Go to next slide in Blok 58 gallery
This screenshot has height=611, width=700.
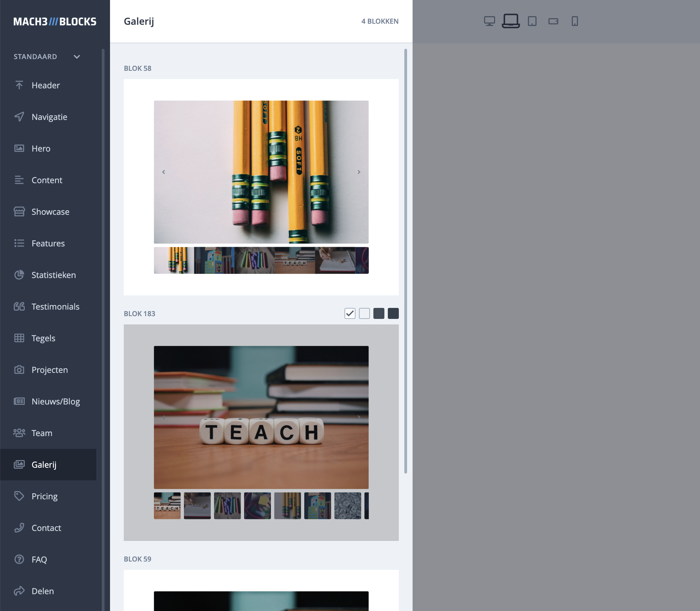(x=359, y=172)
